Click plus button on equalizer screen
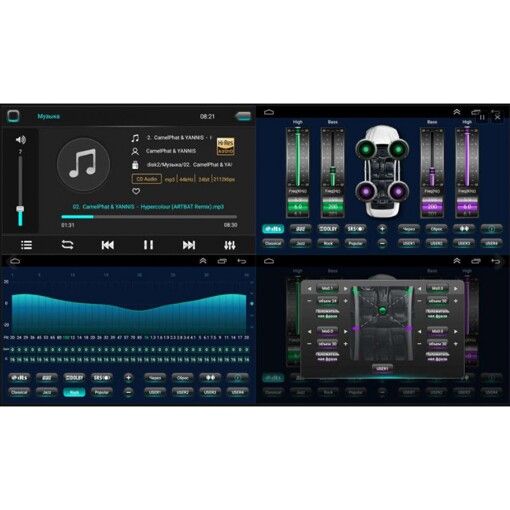Viewport: 510px width, 510px height. pyautogui.click(x=128, y=378)
